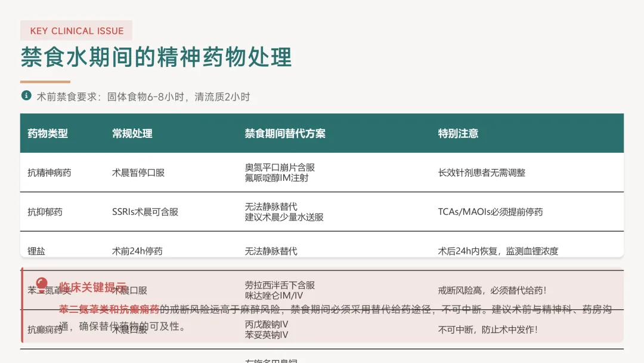Screen dimensions: 644x363
Task: Click the 抗精神病药 cell
Action: pos(49,173)
